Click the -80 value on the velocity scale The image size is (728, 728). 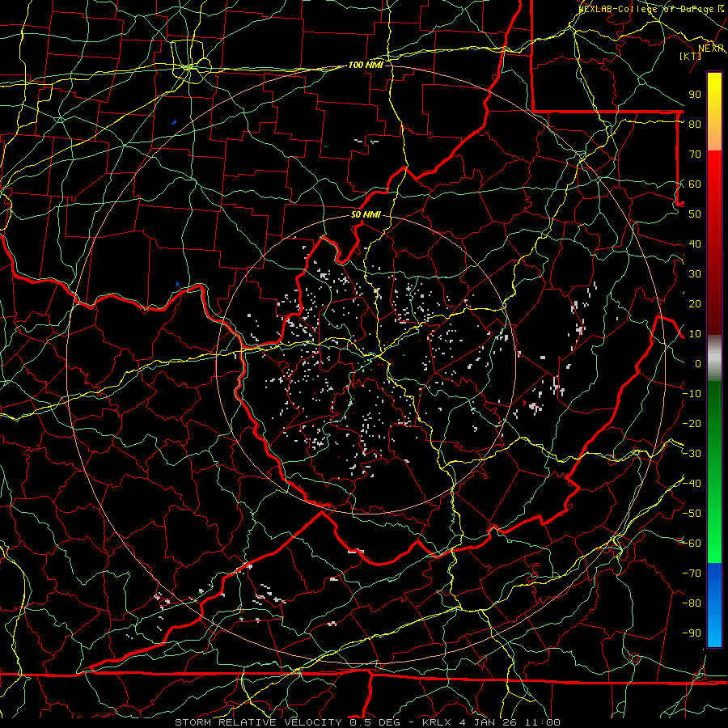tap(692, 603)
